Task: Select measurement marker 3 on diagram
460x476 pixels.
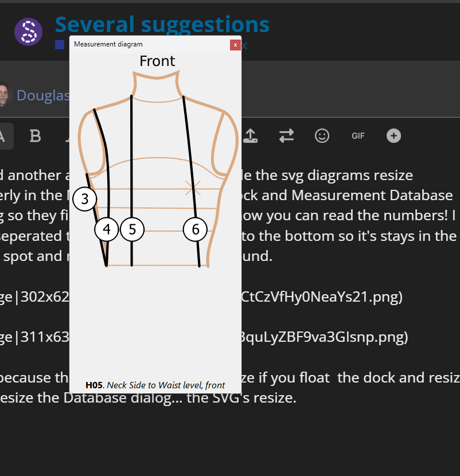Action: 85,199
